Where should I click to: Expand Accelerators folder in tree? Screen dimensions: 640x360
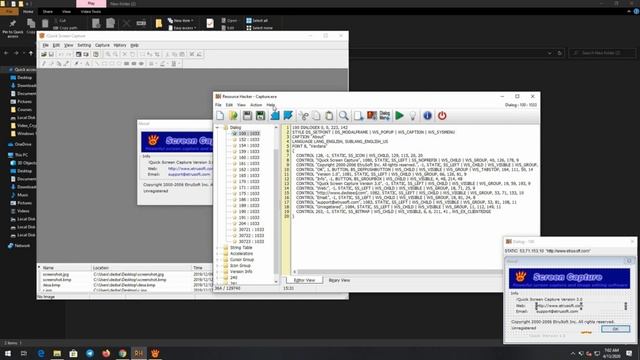tap(218, 253)
